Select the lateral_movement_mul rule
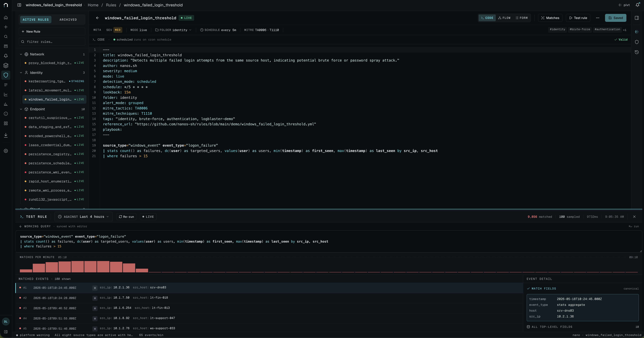 point(54,90)
